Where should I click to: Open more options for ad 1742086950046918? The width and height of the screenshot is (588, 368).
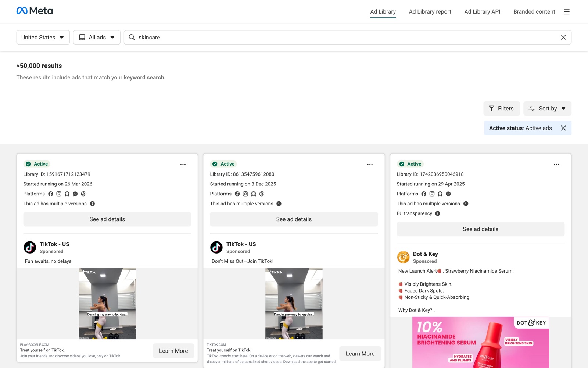[556, 164]
